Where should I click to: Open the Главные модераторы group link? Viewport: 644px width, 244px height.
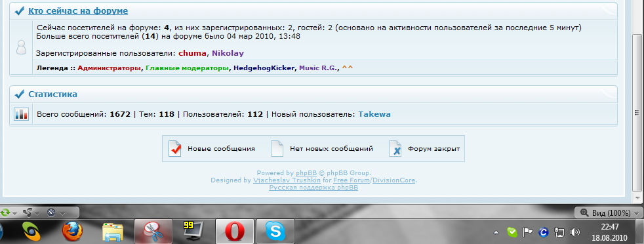click(188, 68)
